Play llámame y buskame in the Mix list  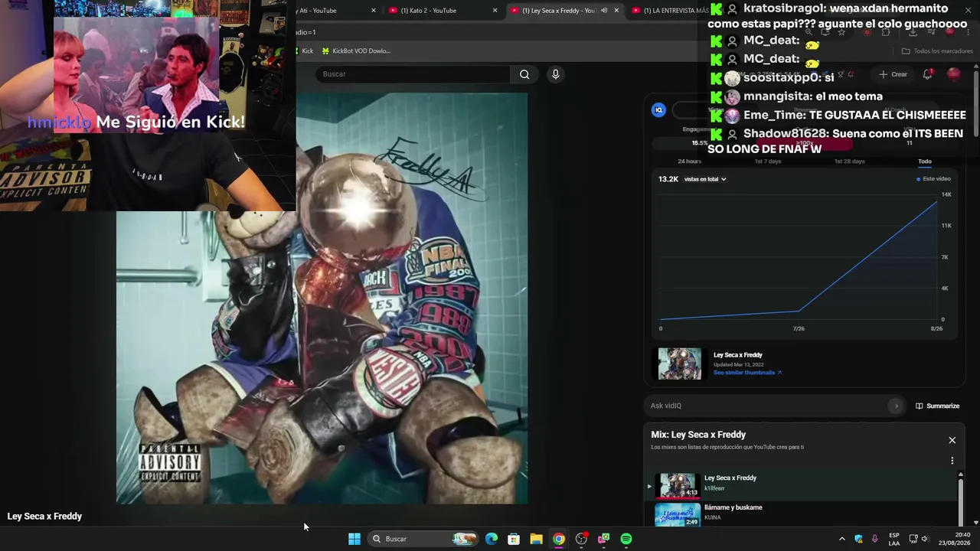(x=802, y=514)
